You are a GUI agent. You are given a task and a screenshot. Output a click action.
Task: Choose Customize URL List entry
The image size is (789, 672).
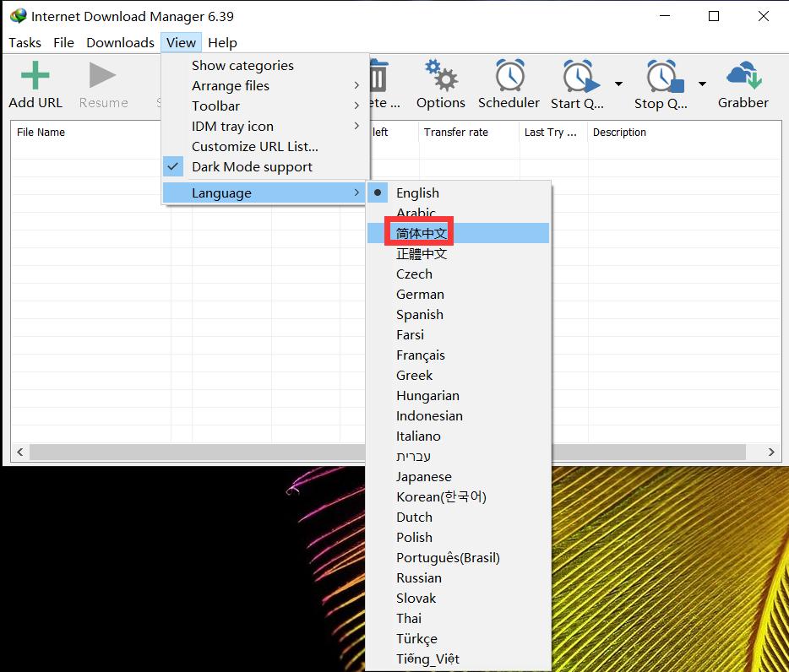265,146
